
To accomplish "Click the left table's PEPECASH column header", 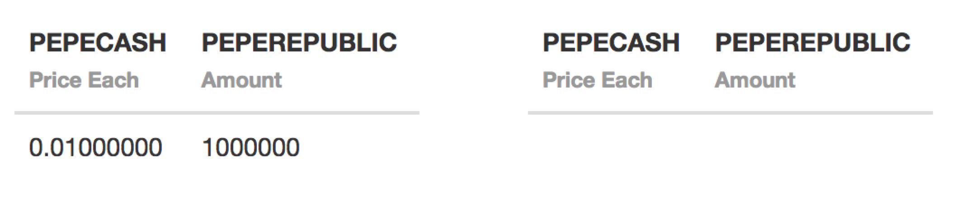I will pyautogui.click(x=98, y=42).
